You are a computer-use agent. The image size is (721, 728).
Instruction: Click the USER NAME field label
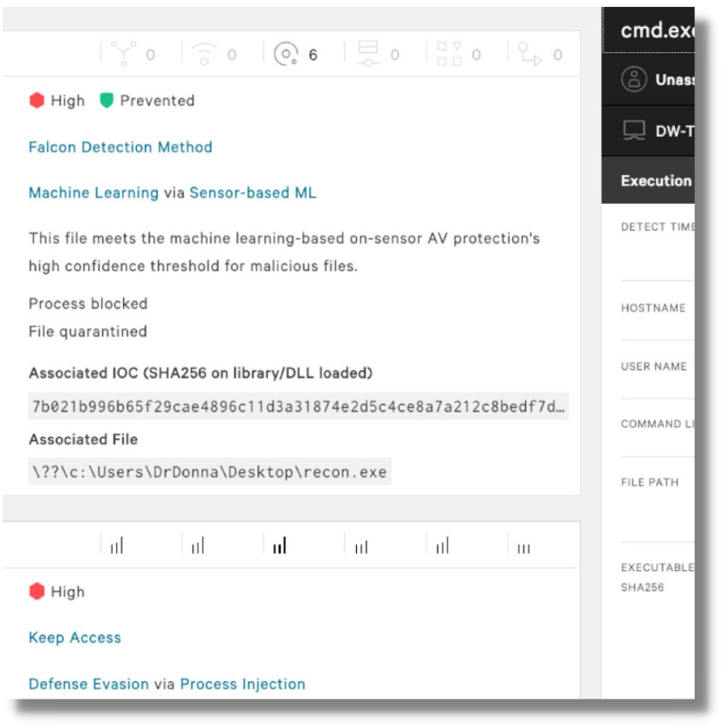pyautogui.click(x=653, y=367)
